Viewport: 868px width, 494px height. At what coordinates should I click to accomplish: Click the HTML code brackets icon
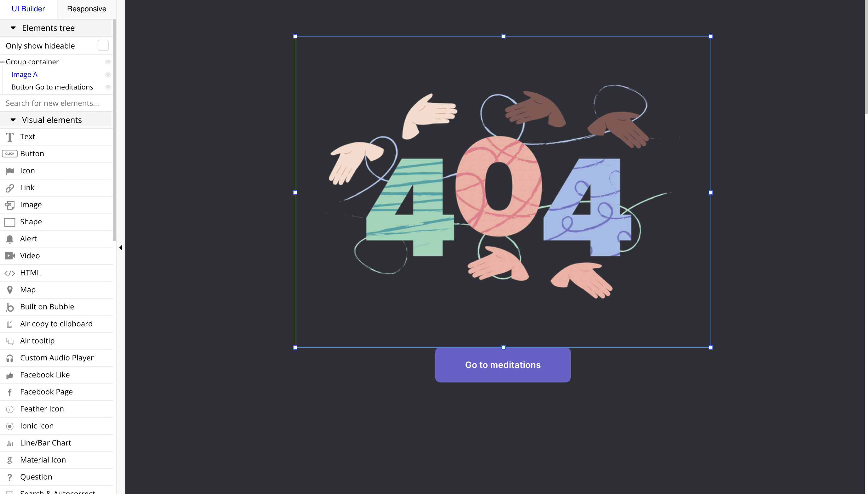[x=9, y=273]
